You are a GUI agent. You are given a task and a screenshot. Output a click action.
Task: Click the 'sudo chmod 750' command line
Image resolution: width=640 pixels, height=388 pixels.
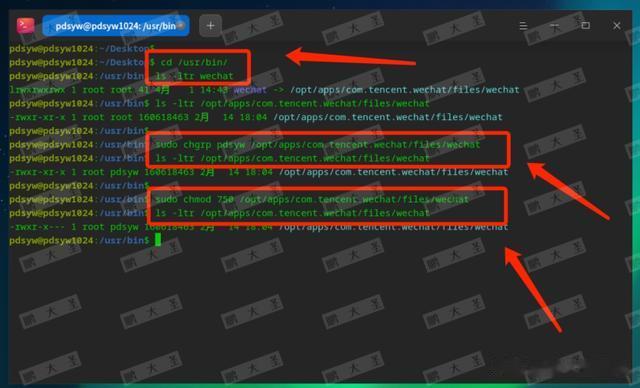(312, 199)
